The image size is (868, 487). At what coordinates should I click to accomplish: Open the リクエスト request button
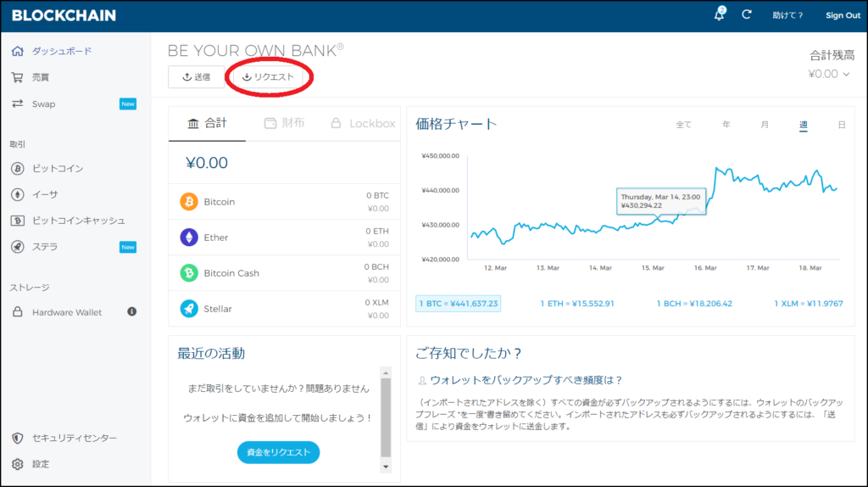pyautogui.click(x=268, y=77)
